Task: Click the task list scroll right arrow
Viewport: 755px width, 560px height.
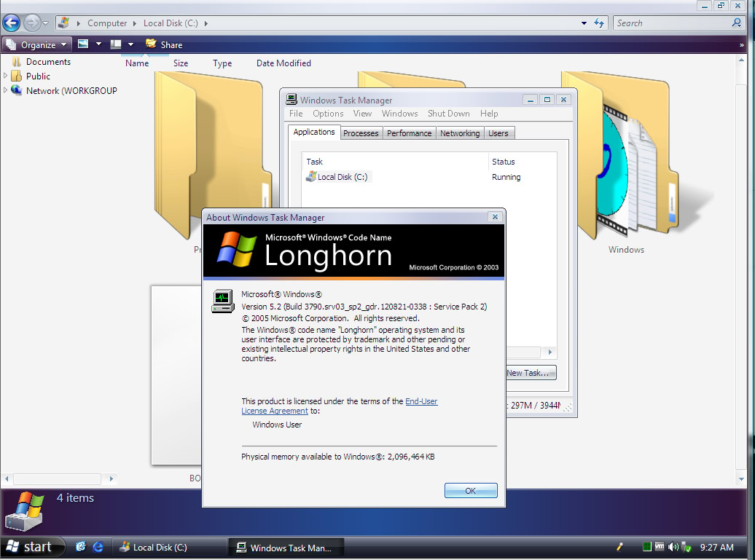Action: [x=550, y=352]
